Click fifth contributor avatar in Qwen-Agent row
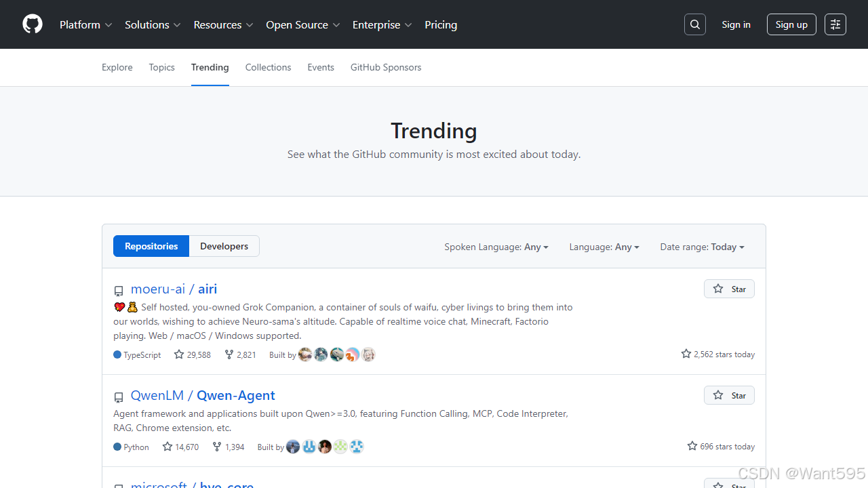Image resolution: width=868 pixels, height=488 pixels. click(357, 447)
